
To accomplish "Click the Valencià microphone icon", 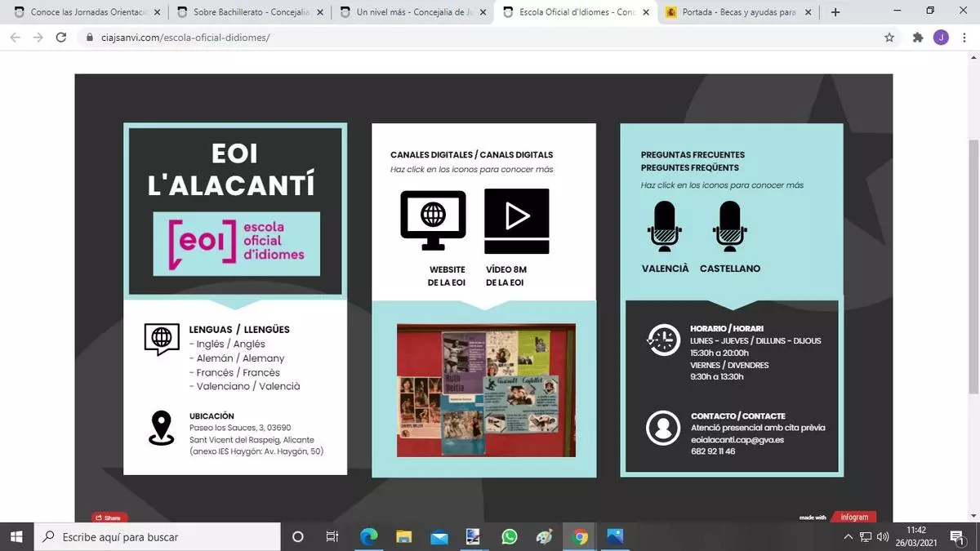I will 665,226.
